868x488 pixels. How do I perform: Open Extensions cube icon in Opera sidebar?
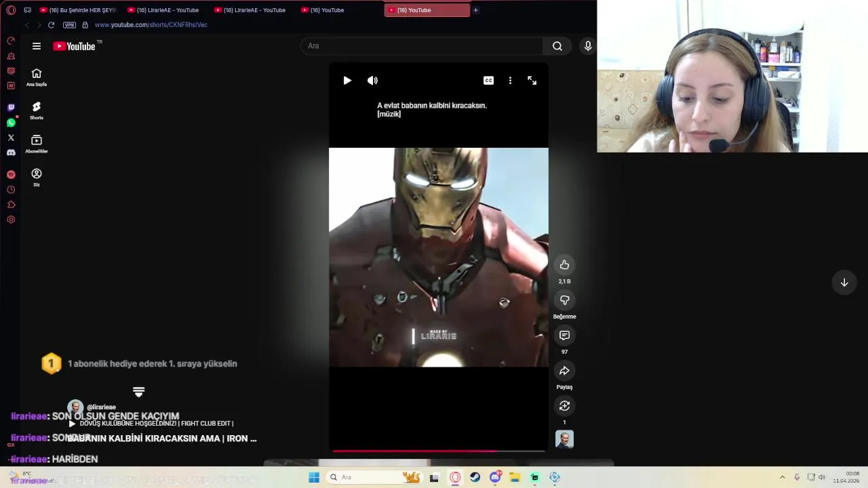[11, 205]
